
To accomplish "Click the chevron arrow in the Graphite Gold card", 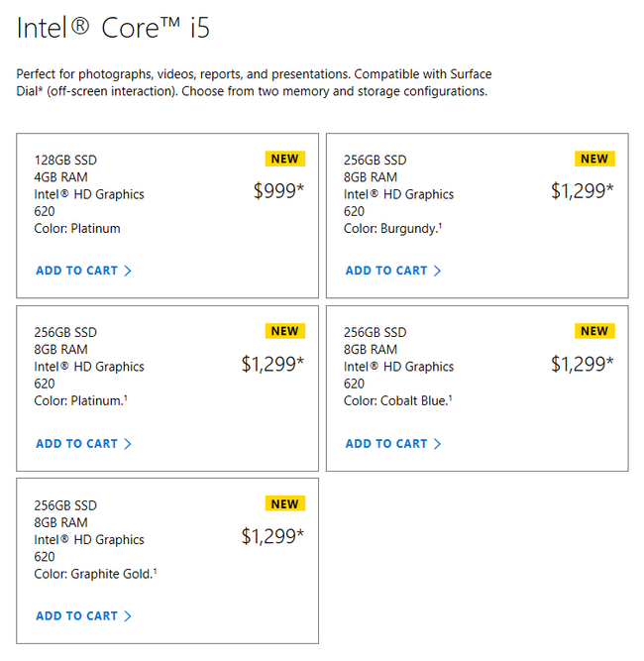I will [x=128, y=616].
